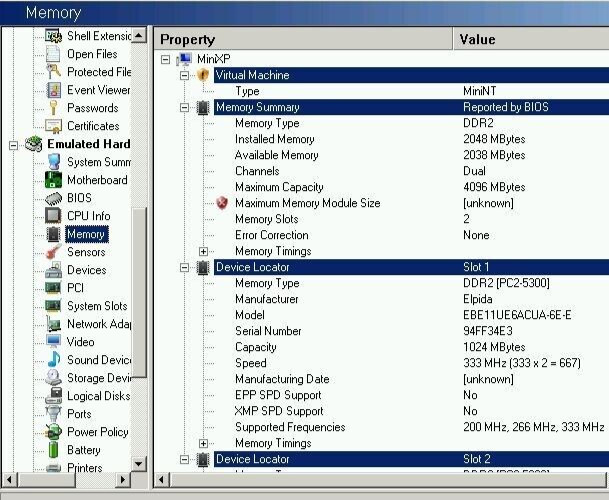This screenshot has width=609, height=500.
Task: Select the CPU Info tree item
Action: click(x=89, y=216)
